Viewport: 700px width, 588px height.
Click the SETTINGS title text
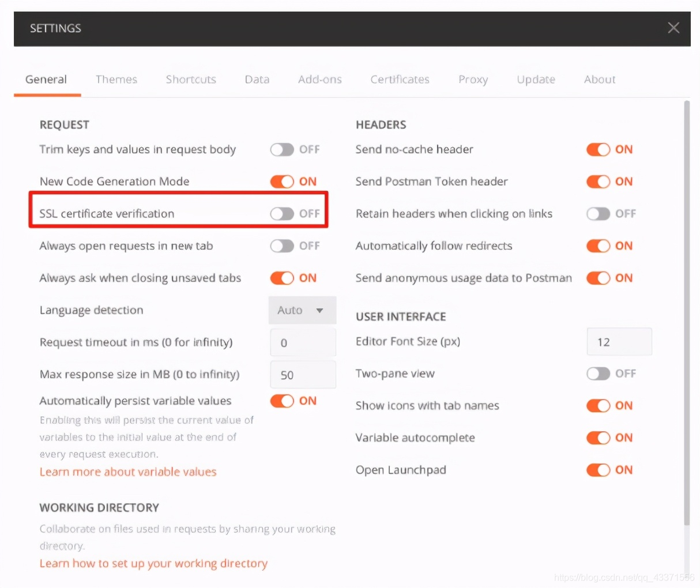55,28
